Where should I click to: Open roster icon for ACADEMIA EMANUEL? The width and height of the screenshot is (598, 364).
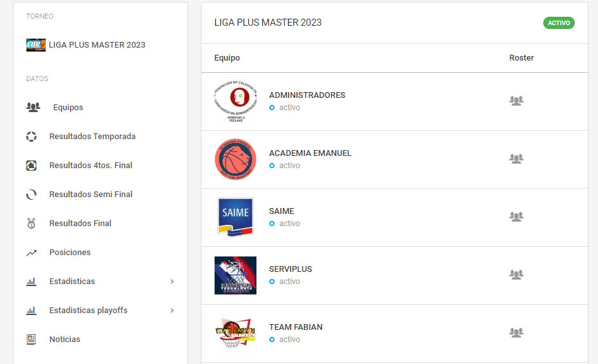click(x=516, y=158)
